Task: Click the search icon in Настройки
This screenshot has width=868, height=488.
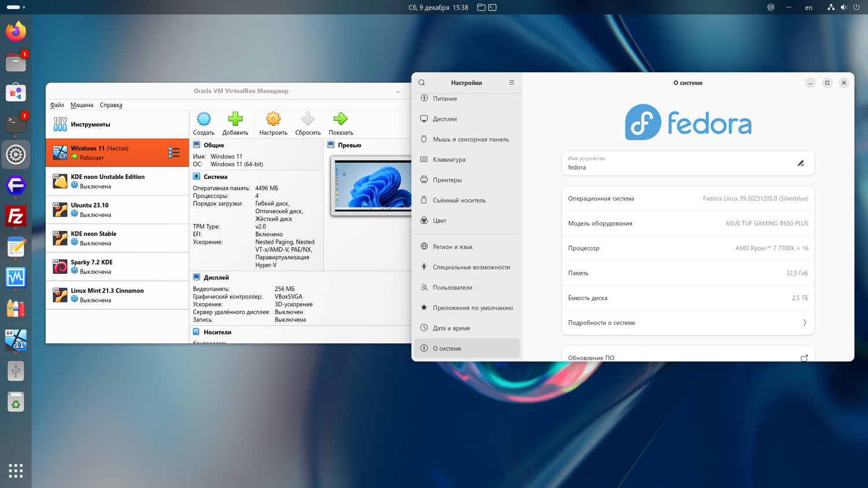Action: (x=422, y=83)
